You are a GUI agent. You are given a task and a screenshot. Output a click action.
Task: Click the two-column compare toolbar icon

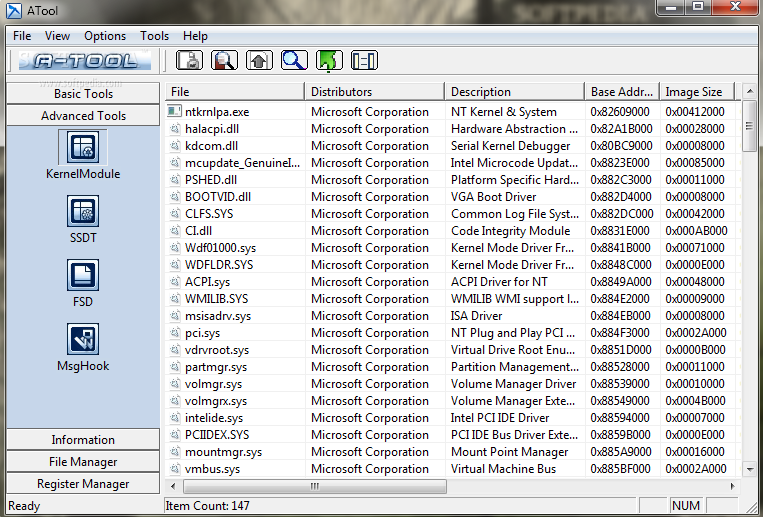pos(364,61)
